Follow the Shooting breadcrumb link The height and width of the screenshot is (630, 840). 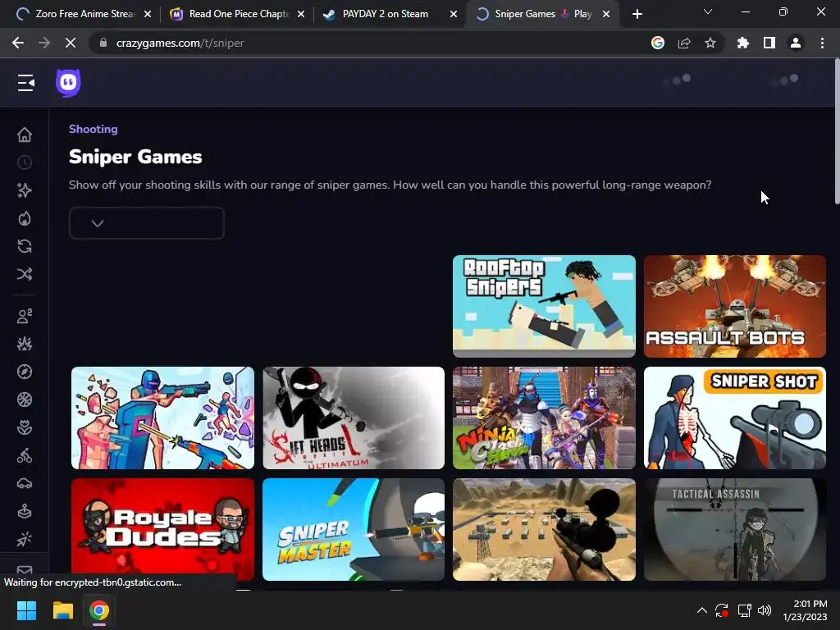click(94, 129)
